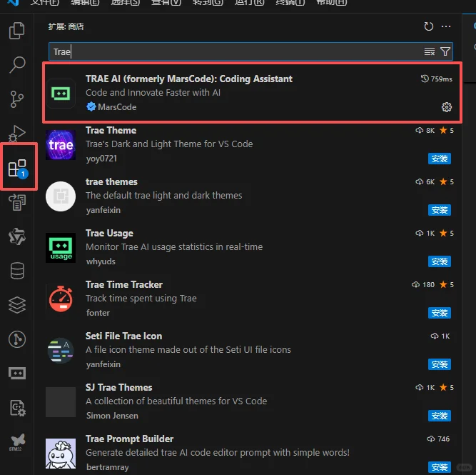Open the STM32 butterfly icon
This screenshot has width=476, height=475.
pos(17,442)
